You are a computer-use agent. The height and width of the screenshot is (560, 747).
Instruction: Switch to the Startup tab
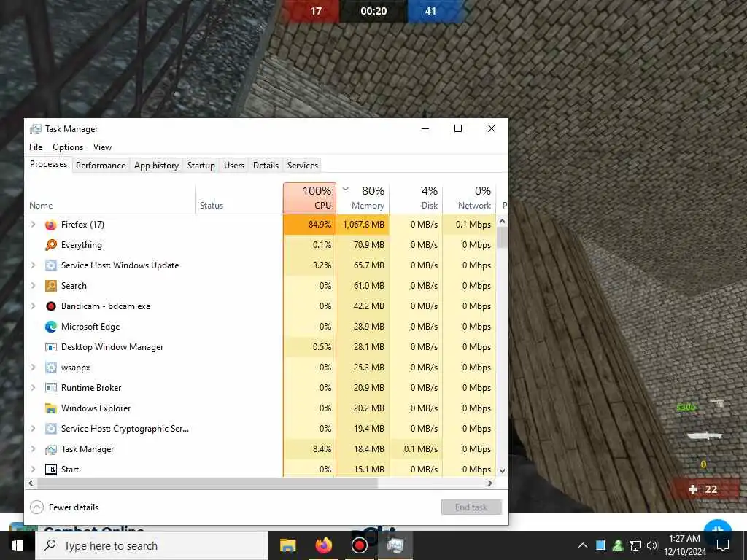coord(201,166)
